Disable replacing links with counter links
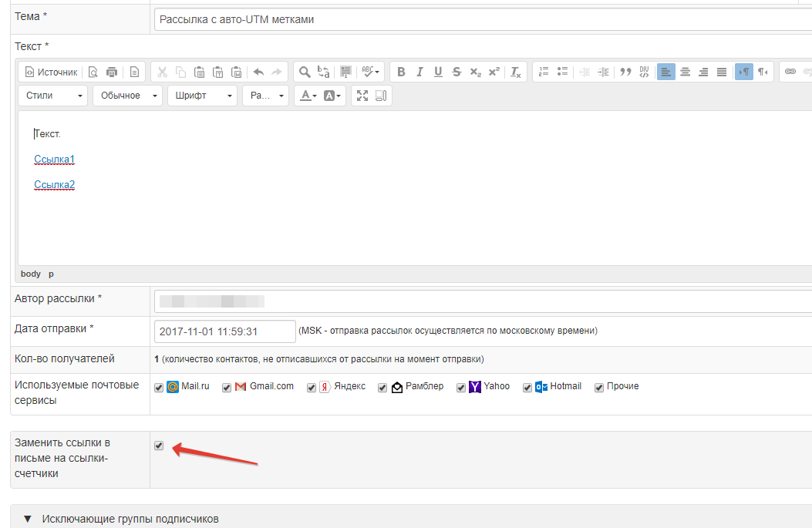Image resolution: width=812 pixels, height=528 pixels. (159, 446)
